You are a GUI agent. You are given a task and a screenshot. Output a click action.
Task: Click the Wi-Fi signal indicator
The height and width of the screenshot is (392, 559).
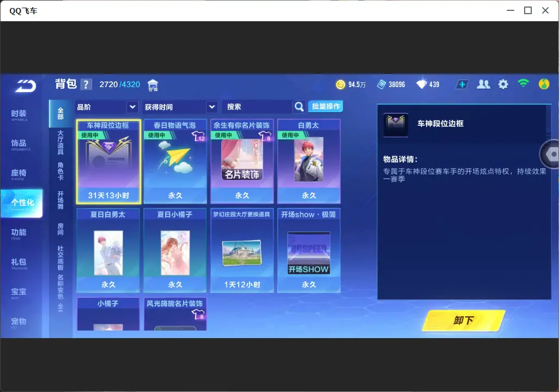tap(523, 83)
